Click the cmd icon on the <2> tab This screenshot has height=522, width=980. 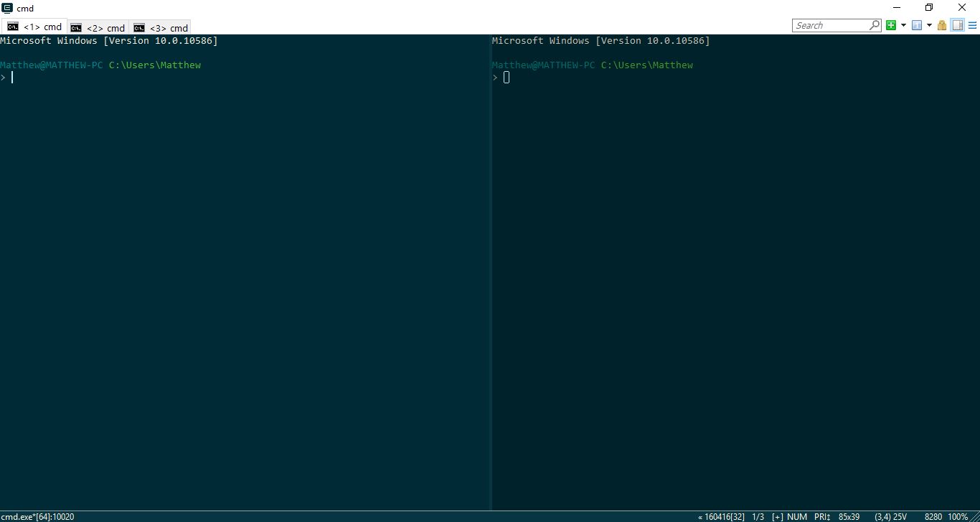click(x=76, y=28)
